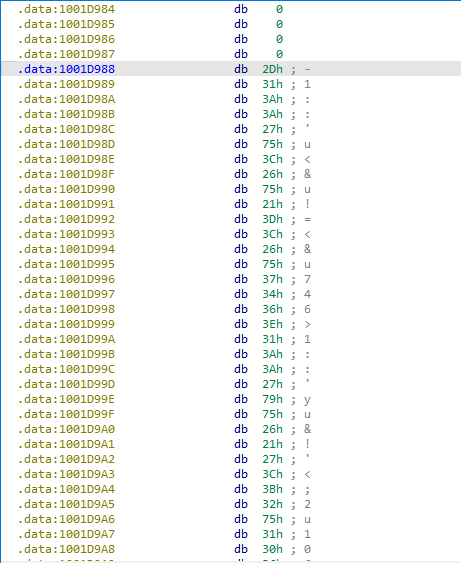Select address .data:1001D98F

[66, 174]
